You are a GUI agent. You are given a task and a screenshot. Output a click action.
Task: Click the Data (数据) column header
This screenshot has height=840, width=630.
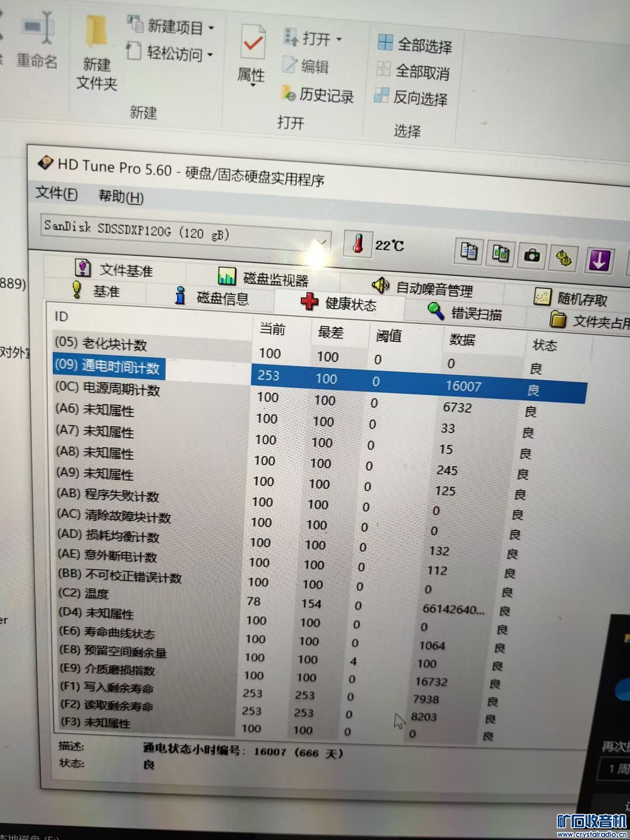coord(462,339)
